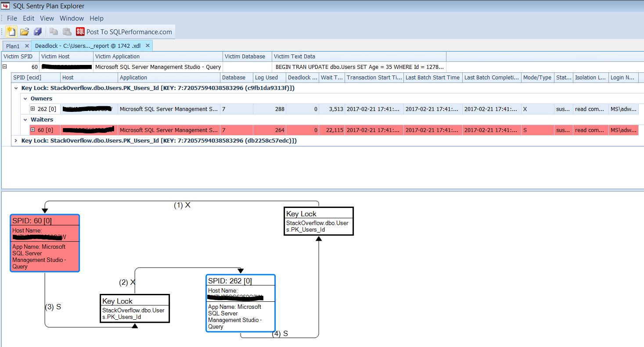Viewport: 644px width, 347px height.
Task: Sort by the Victim Text Data column
Action: tap(359, 57)
